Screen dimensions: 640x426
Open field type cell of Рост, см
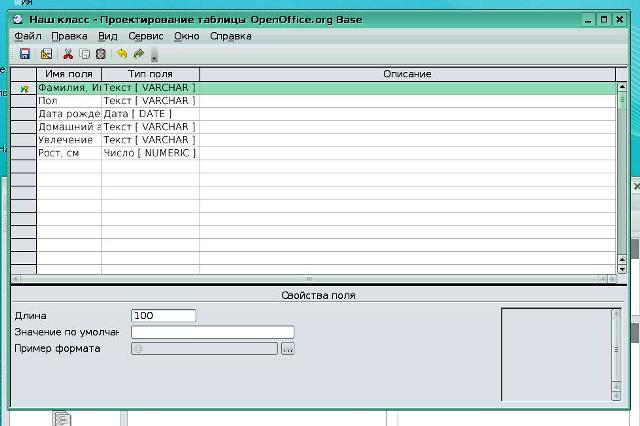(x=150, y=153)
